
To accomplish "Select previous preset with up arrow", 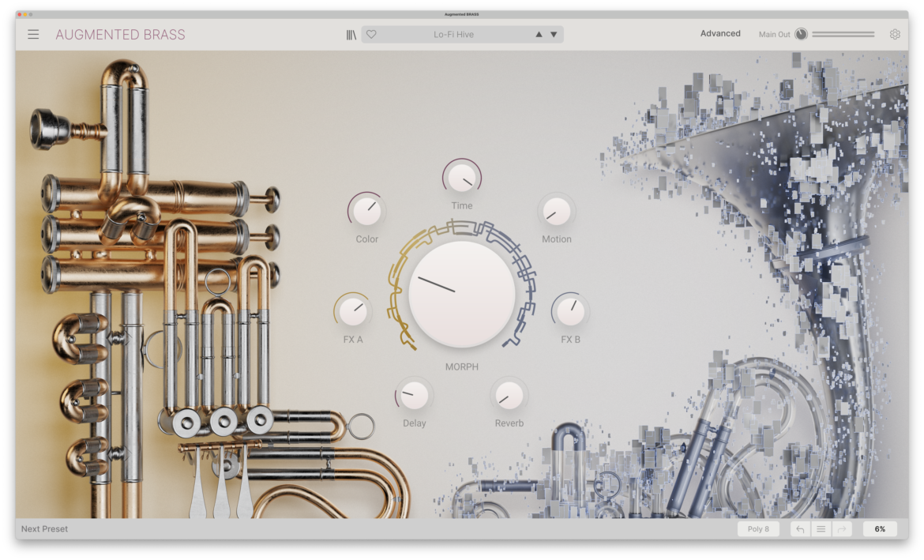I will tap(539, 35).
